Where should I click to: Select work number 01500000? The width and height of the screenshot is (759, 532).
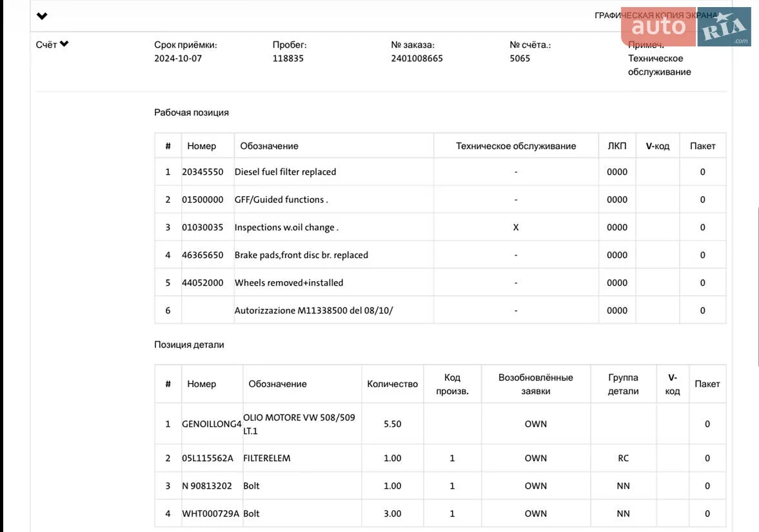203,199
